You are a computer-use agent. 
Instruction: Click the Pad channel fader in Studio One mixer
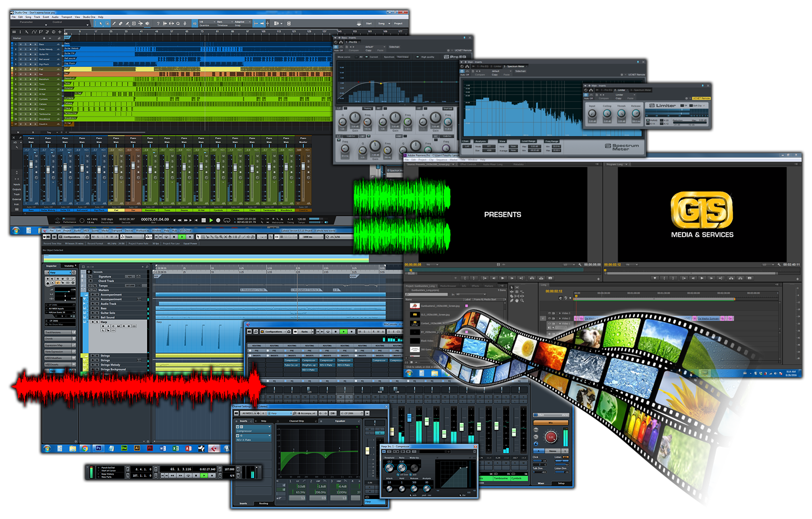[116, 169]
